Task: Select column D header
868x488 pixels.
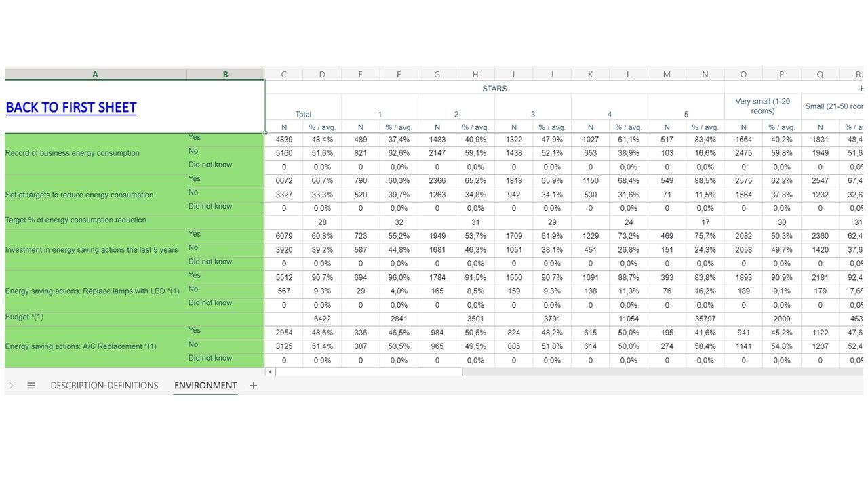Action: (x=322, y=75)
